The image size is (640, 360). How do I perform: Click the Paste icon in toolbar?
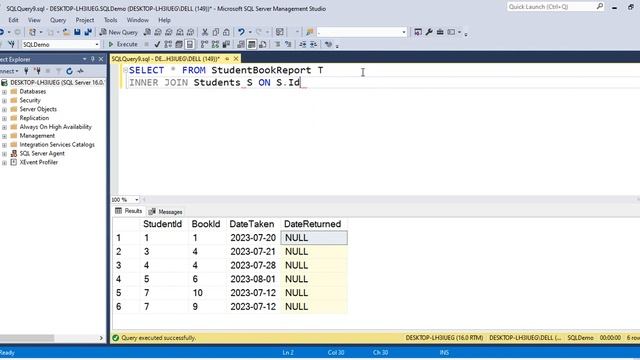226,32
